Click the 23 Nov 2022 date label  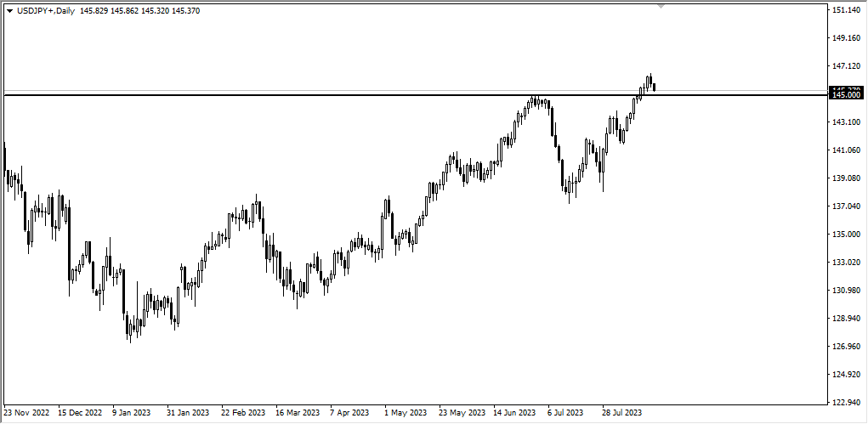tap(27, 414)
